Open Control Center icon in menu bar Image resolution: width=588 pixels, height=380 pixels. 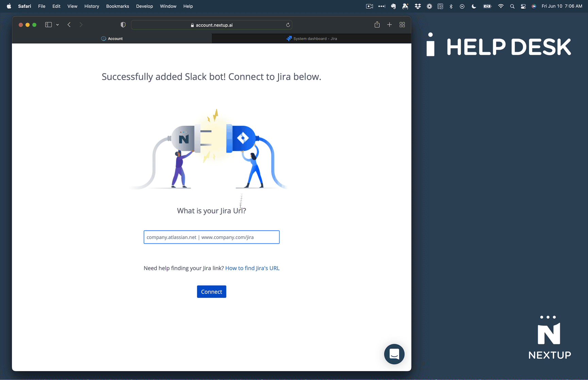(x=523, y=6)
